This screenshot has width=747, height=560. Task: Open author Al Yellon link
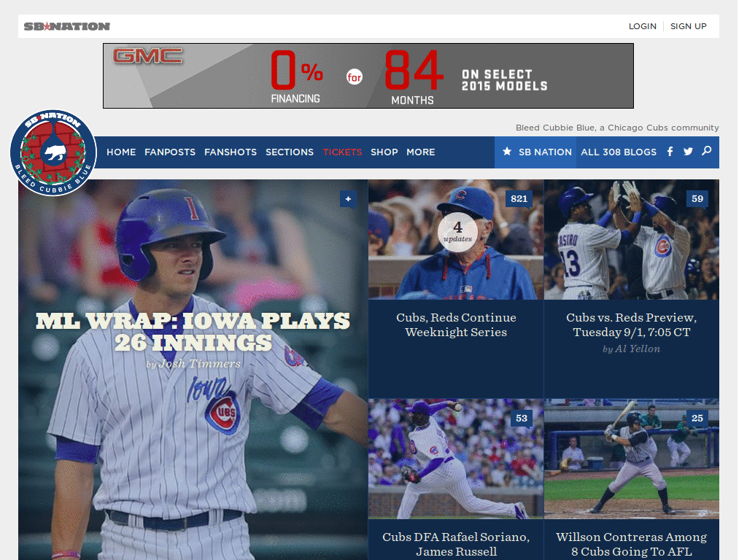(638, 349)
